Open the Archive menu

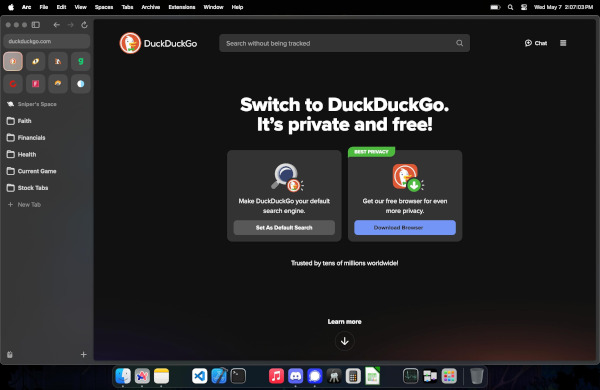150,7
